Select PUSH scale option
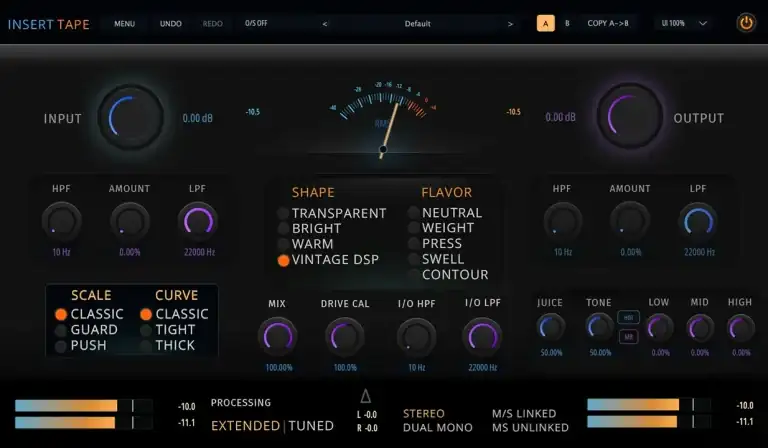 coord(81,345)
